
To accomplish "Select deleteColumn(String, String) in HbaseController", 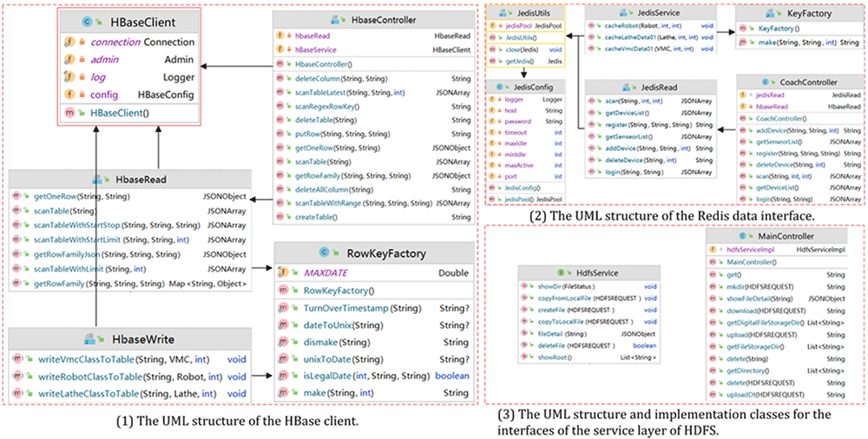I will 340,79.
